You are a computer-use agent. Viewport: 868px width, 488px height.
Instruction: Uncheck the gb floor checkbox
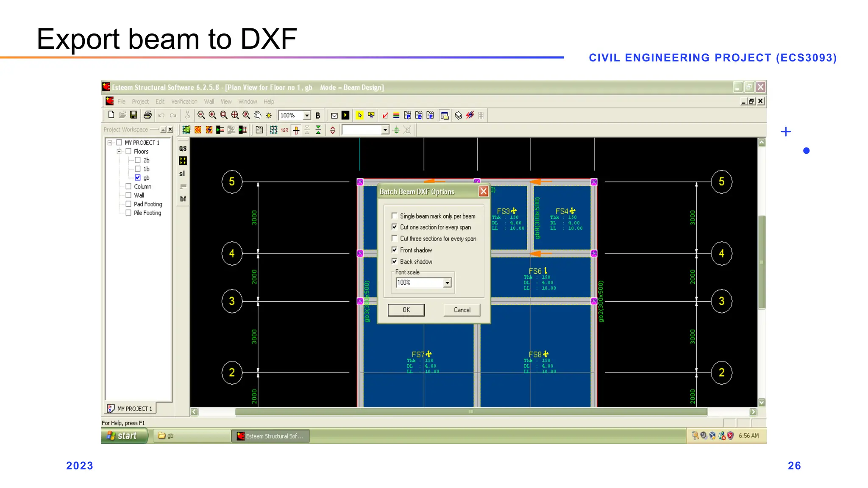(138, 177)
